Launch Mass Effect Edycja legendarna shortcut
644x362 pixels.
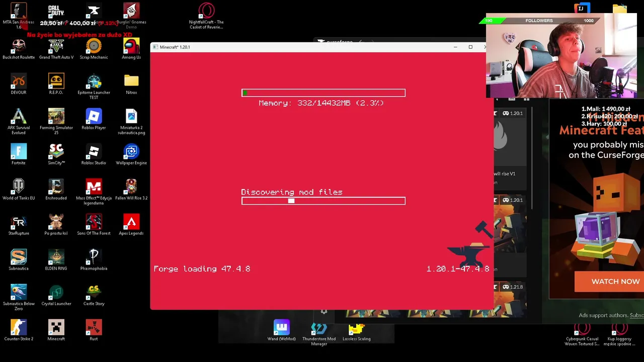click(94, 192)
